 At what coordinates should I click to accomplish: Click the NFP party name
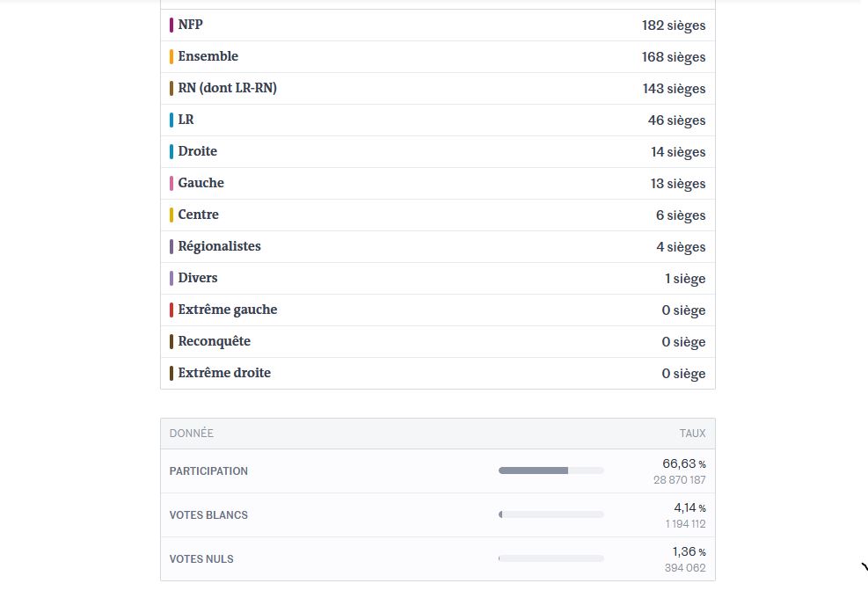[x=190, y=25]
